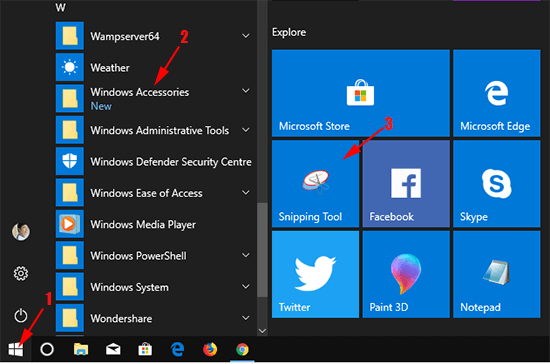Open the Twitter tile
The image size is (550, 364).
pos(315,274)
